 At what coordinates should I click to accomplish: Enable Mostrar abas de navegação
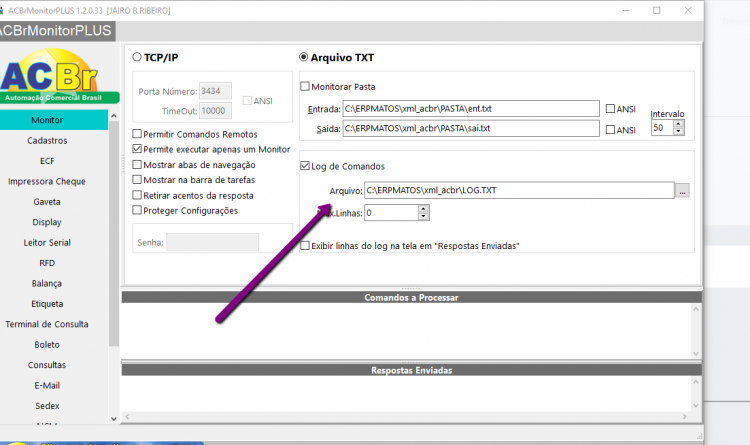pos(137,164)
